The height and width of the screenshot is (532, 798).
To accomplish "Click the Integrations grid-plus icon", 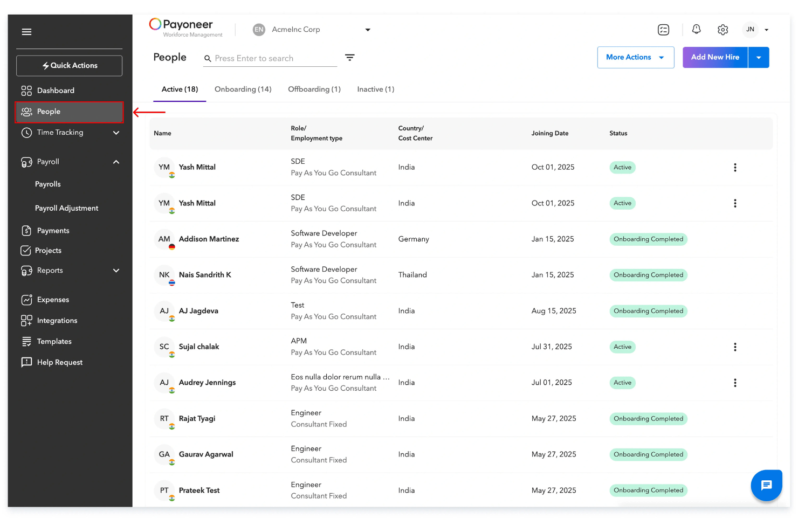I will click(x=26, y=321).
